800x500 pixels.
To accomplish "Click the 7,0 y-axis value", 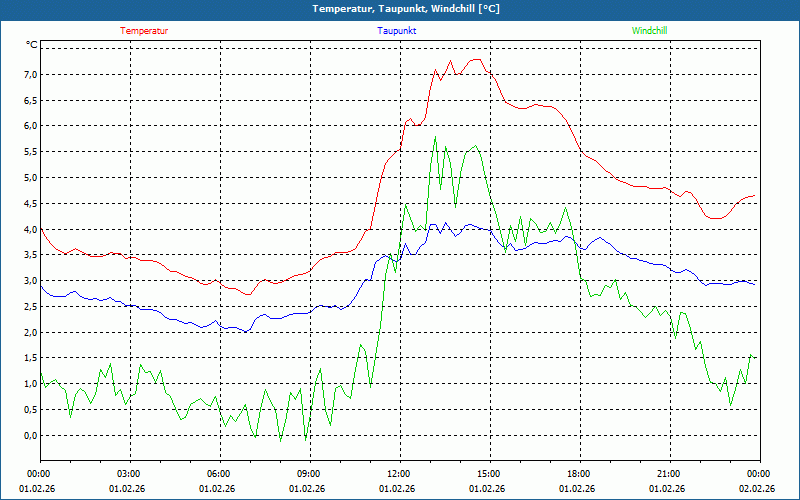I will click(29, 75).
